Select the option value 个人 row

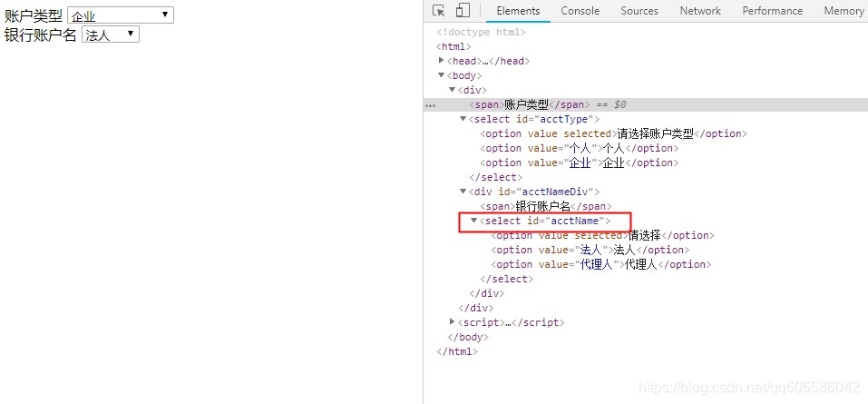pos(579,148)
